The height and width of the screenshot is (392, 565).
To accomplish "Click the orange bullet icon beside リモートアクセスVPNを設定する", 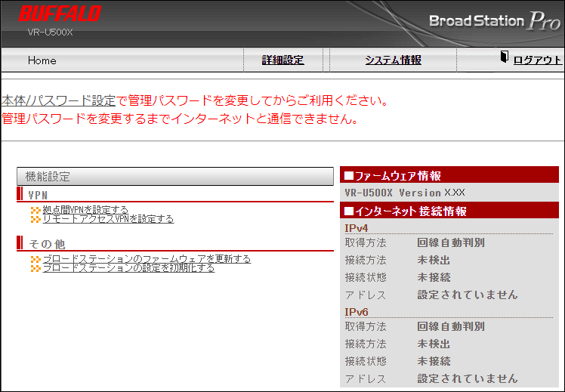I will [x=36, y=219].
